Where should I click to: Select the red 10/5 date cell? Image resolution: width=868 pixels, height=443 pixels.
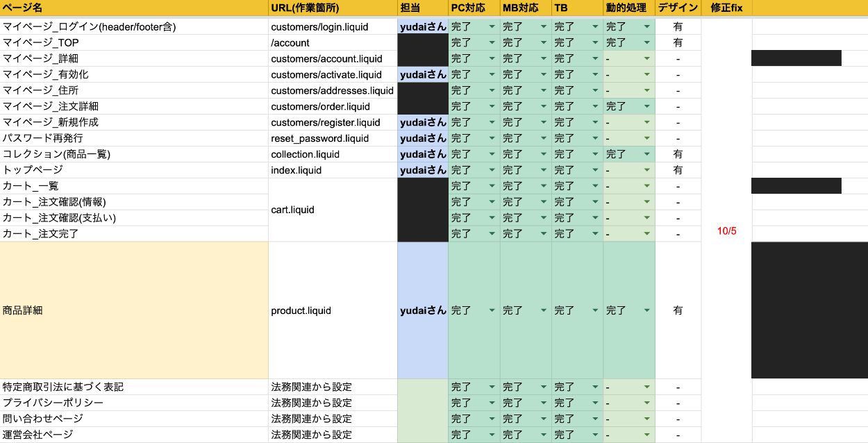click(x=726, y=231)
